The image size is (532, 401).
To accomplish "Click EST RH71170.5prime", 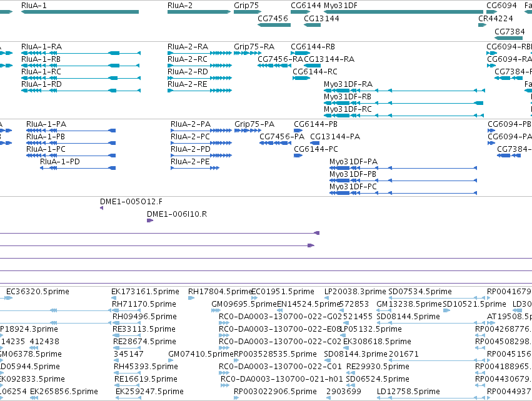I will click(126, 310).
